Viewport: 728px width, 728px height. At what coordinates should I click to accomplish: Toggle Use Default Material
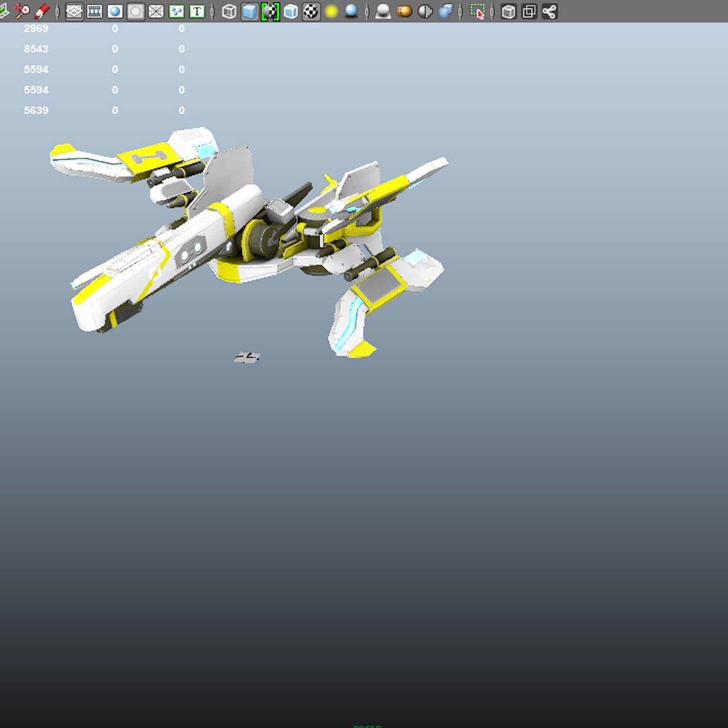point(270,11)
